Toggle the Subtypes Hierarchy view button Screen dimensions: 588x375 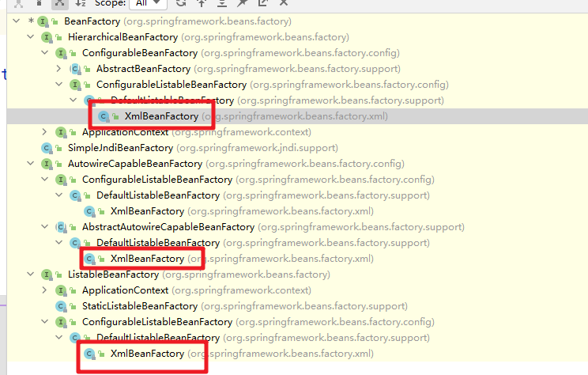(x=59, y=3)
